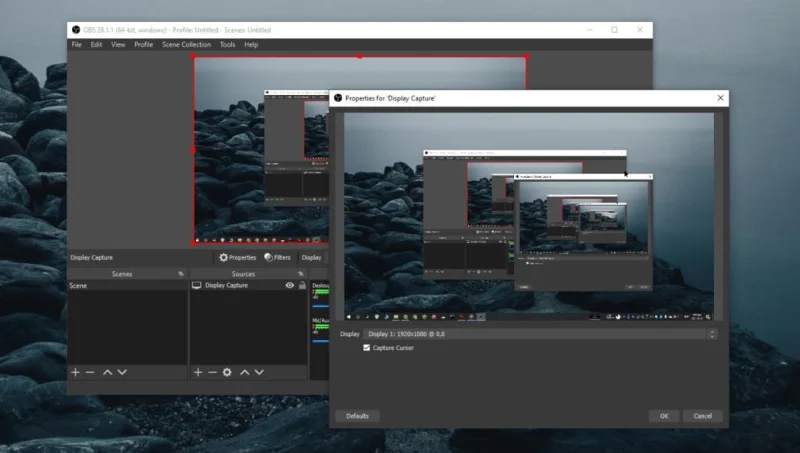Click the OK button in Properties dialog
This screenshot has width=800, height=453.
[x=664, y=416]
